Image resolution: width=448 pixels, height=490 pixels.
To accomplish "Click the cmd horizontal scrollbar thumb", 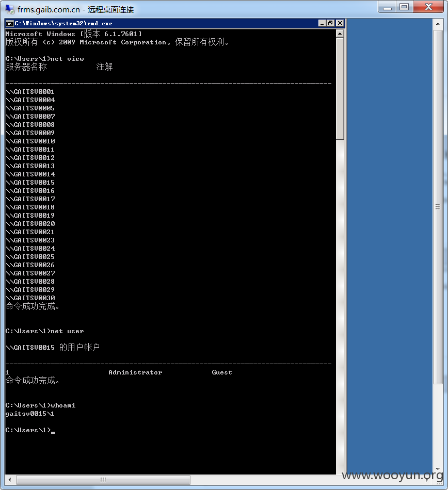I will [103, 480].
